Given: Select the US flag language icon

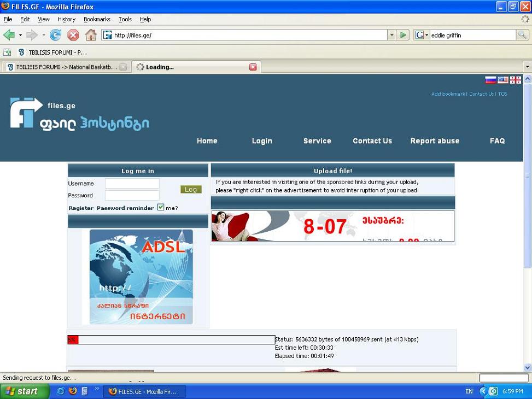Looking at the screenshot, I should (503, 80).
